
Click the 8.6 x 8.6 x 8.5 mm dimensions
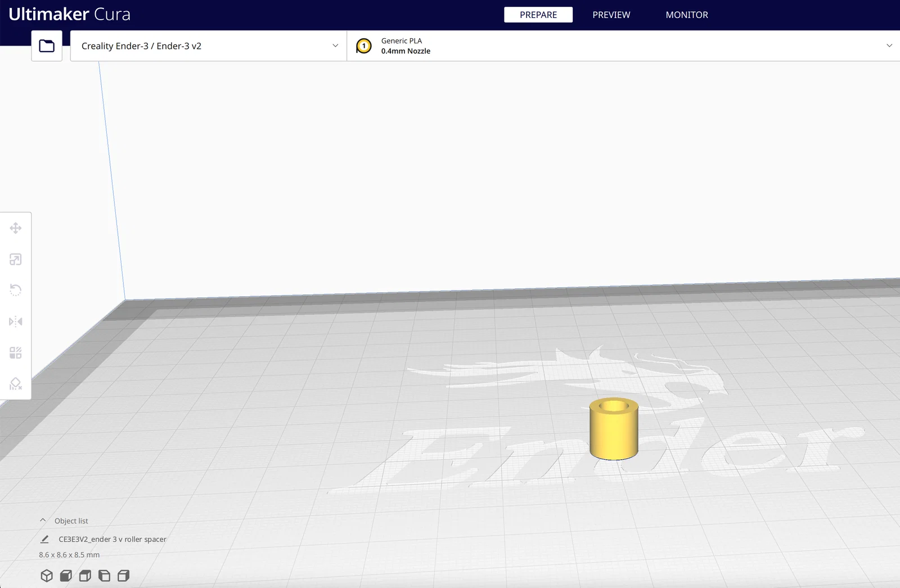point(69,555)
